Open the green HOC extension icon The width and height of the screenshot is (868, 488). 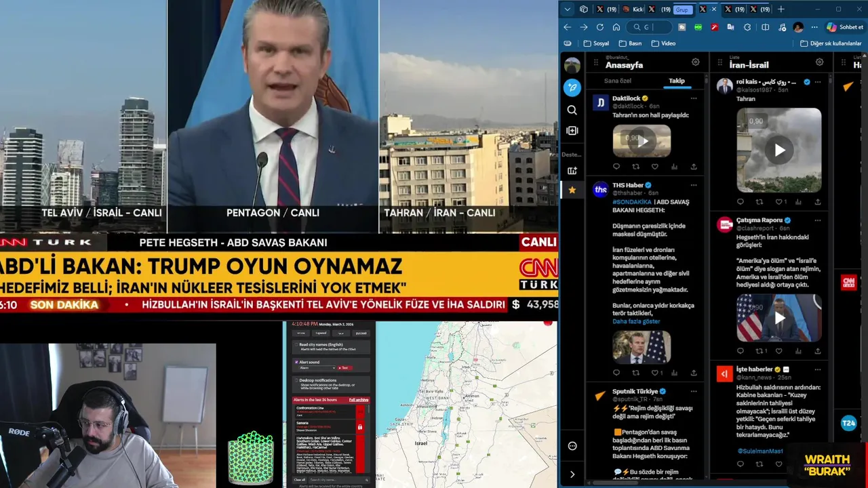[698, 27]
